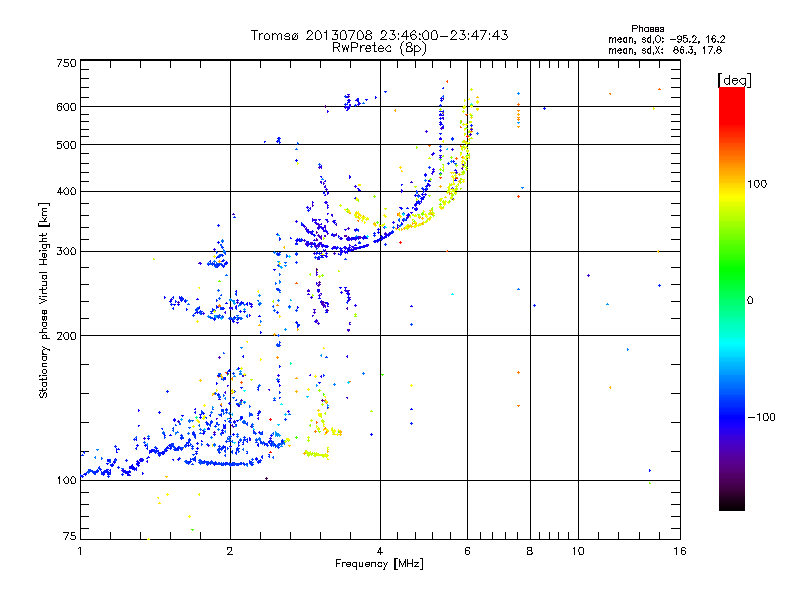Click y-axis tick label '75'
This screenshot has height=600, width=800.
(70, 536)
